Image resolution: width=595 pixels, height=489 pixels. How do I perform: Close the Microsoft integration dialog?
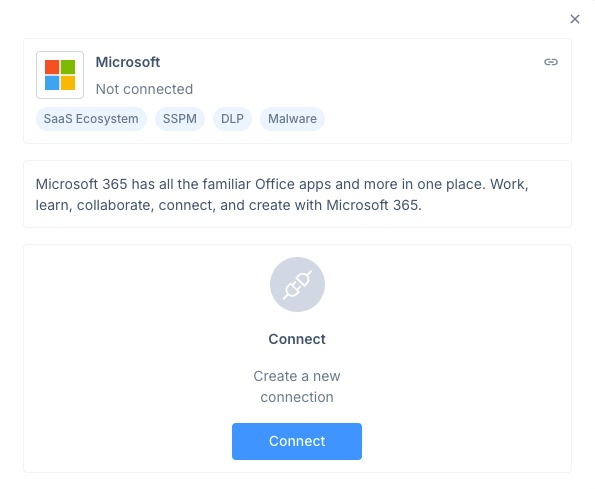pyautogui.click(x=575, y=19)
